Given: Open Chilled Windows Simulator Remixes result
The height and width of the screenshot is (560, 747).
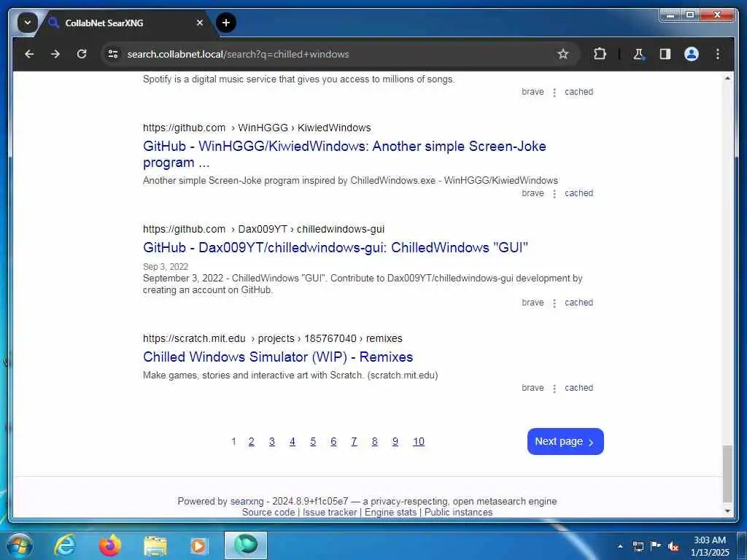Looking at the screenshot, I should pos(278,357).
